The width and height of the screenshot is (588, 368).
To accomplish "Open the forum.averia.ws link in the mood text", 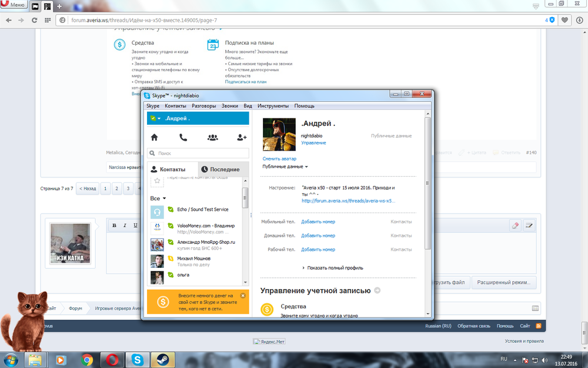I will 348,201.
